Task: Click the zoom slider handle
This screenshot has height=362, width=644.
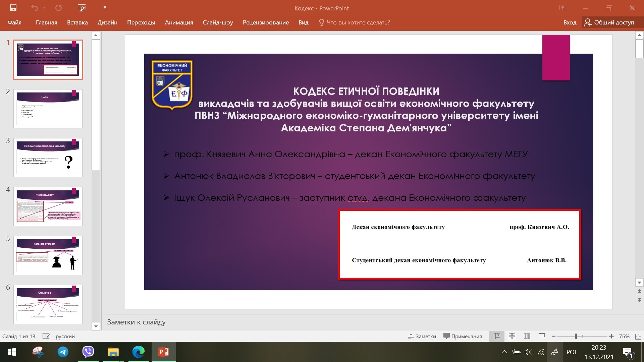Action: pyautogui.click(x=576, y=336)
